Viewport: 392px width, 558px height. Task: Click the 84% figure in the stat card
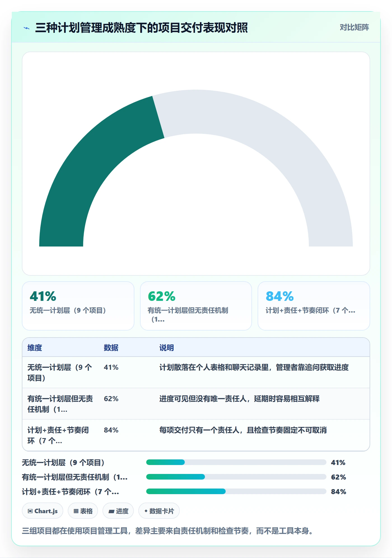coord(279,296)
